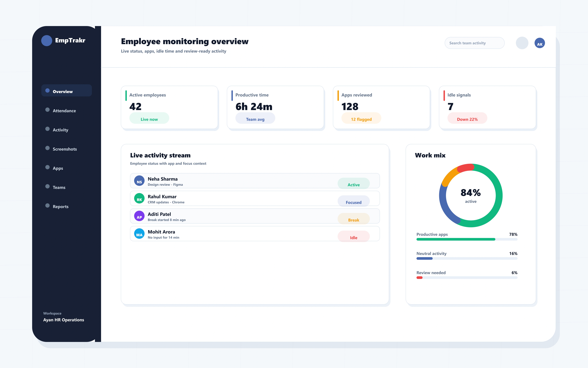Open the Productive time card
Viewport: 588px width, 368px height.
pyautogui.click(x=275, y=107)
